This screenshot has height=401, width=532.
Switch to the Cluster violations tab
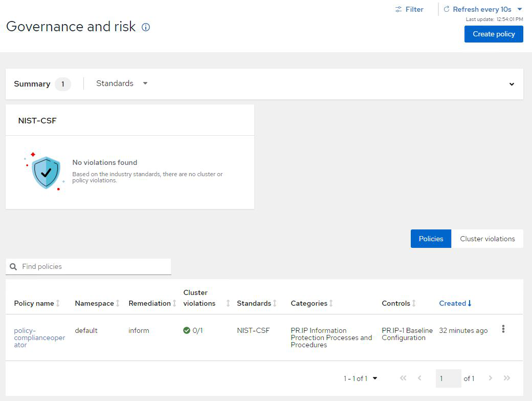click(487, 239)
